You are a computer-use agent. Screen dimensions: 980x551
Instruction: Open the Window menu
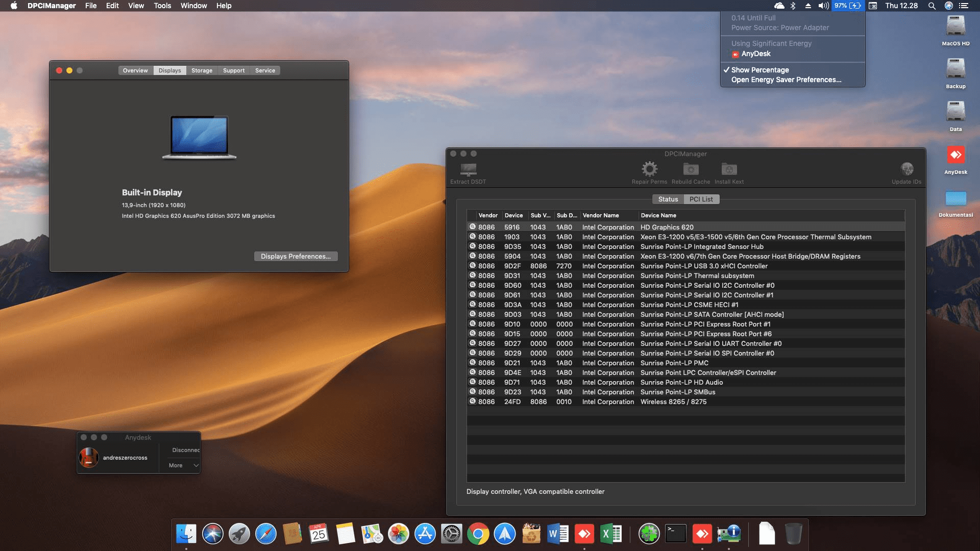click(193, 6)
